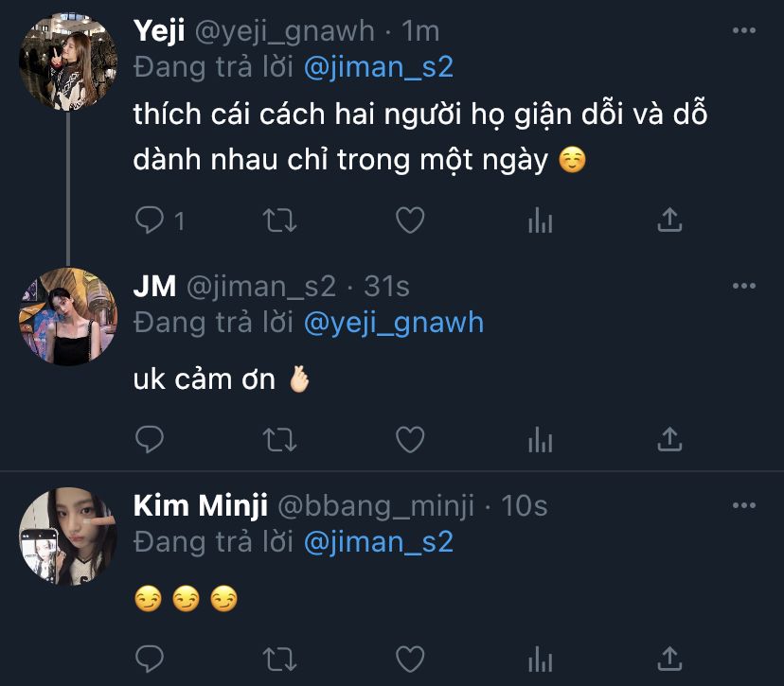Share Yeji's tweet
The height and width of the screenshot is (686, 784).
pos(669,220)
